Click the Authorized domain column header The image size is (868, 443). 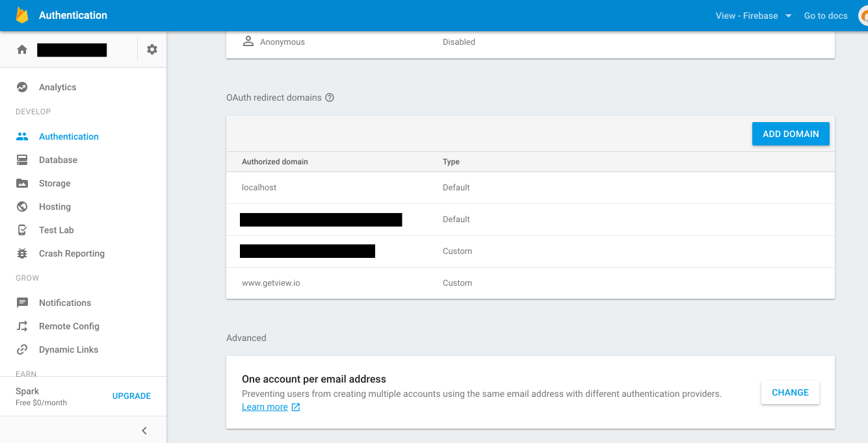[275, 162]
